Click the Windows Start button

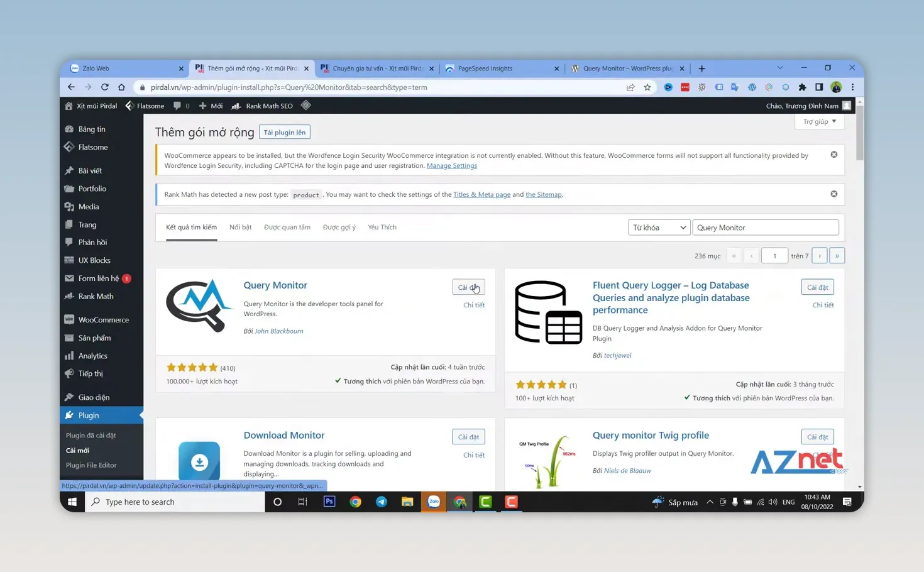coord(72,502)
